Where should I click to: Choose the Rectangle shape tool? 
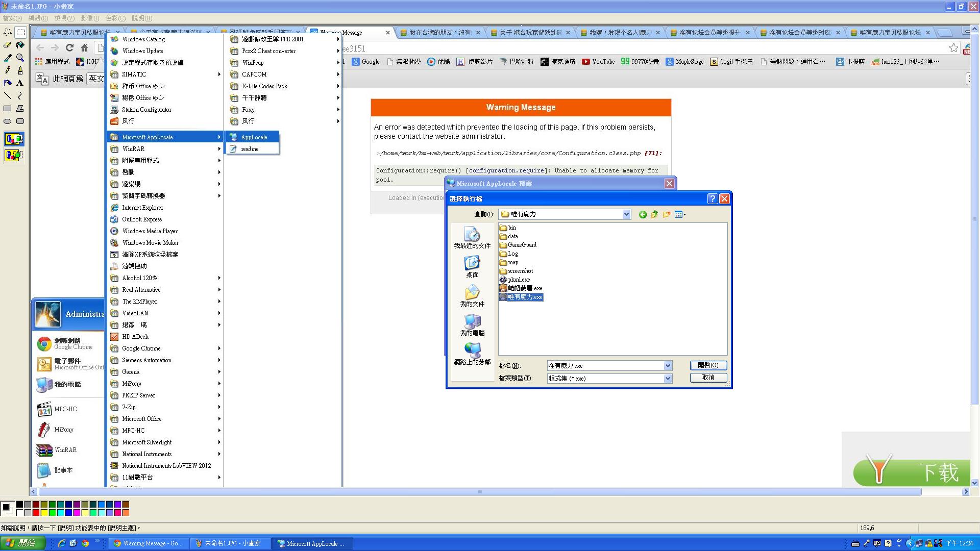pos(8,108)
